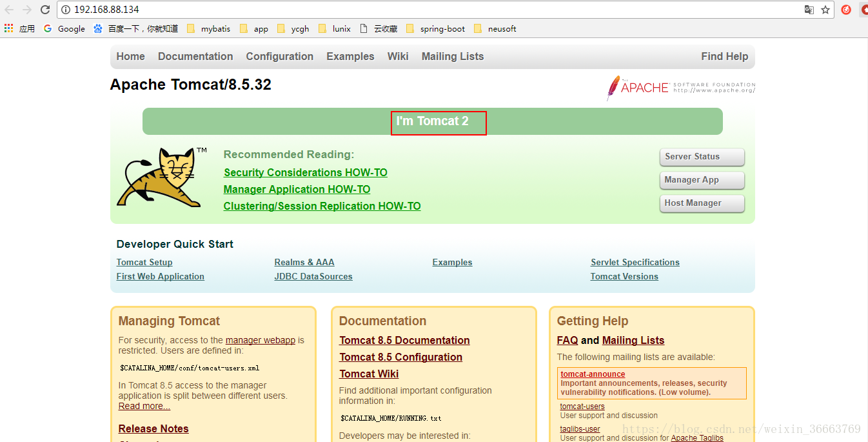Click the $CATALINA_HOME/conf/tomcat-users.xml path text
The width and height of the screenshot is (868, 442).
click(x=190, y=368)
